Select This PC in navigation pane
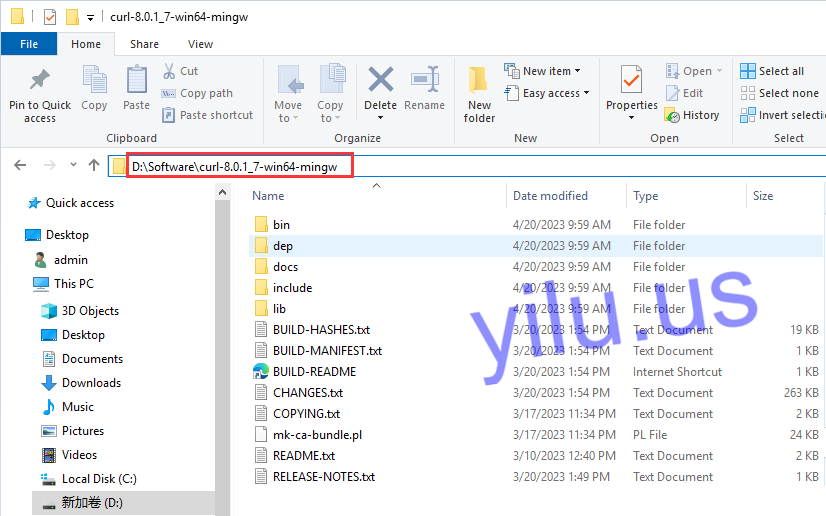 pos(63,284)
